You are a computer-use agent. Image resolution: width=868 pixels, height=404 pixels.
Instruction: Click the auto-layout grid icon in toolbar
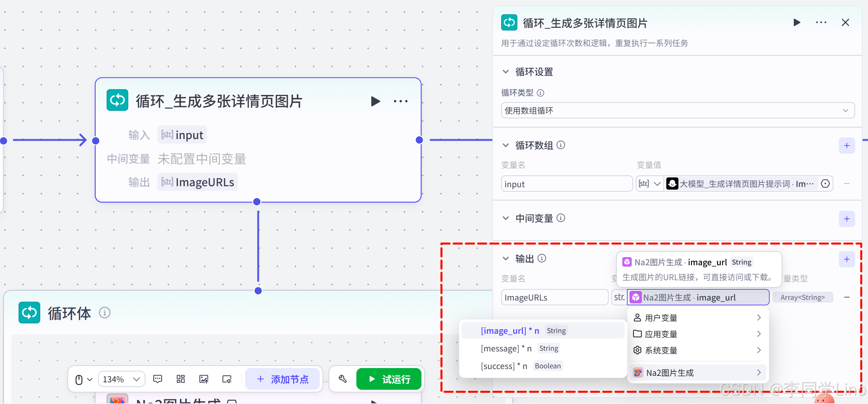(x=181, y=379)
